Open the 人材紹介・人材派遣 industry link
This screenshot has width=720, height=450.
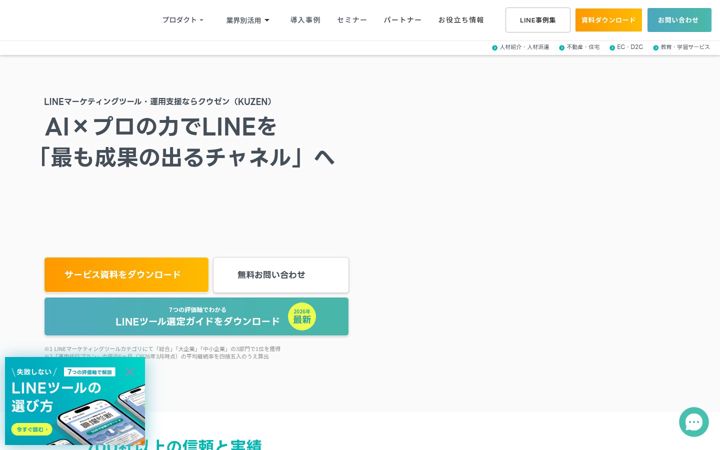click(524, 47)
